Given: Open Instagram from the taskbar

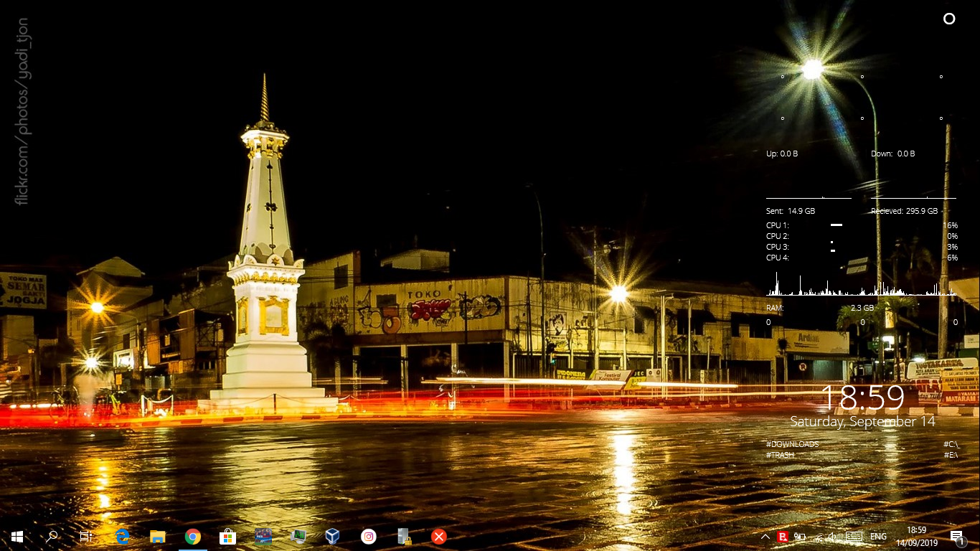Looking at the screenshot, I should coord(368,536).
